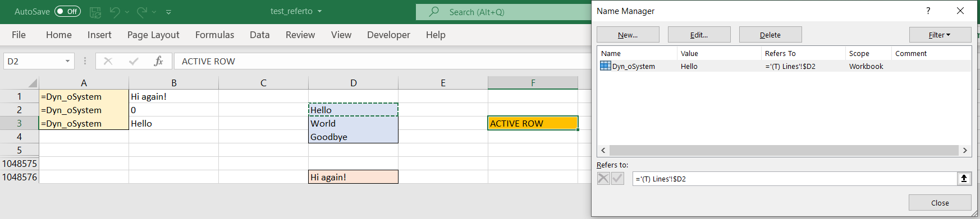Sort by the Name column header
Viewport: 980px width, 219px height.
pyautogui.click(x=637, y=53)
